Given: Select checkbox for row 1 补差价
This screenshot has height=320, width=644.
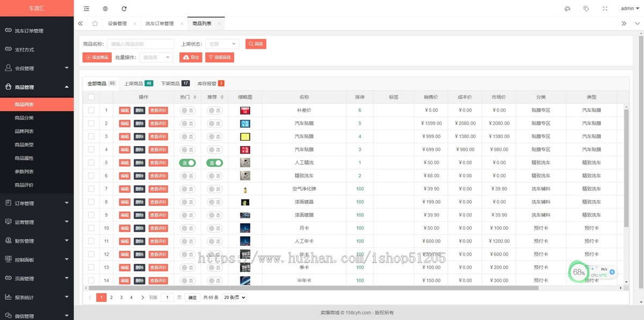Looking at the screenshot, I should [91, 110].
